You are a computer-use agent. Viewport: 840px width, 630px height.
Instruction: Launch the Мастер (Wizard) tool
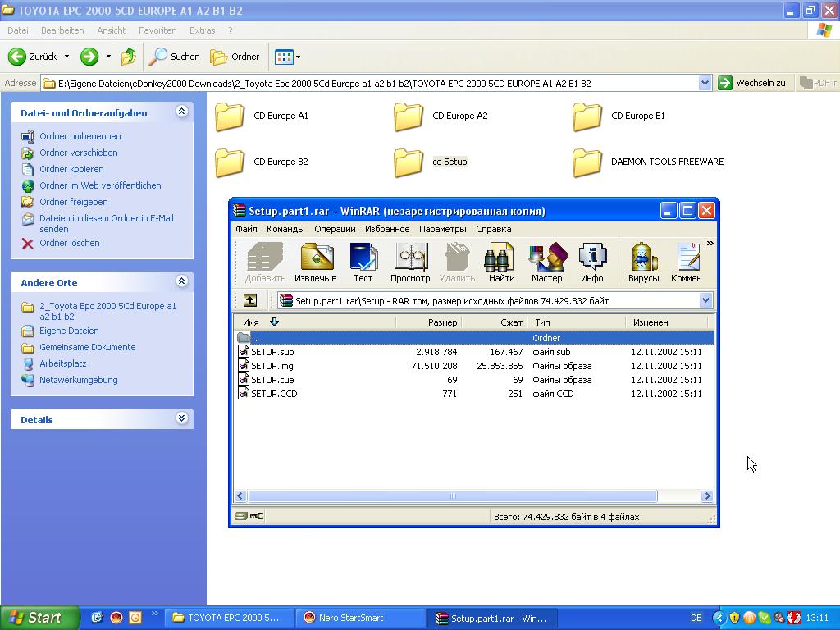pos(547,262)
